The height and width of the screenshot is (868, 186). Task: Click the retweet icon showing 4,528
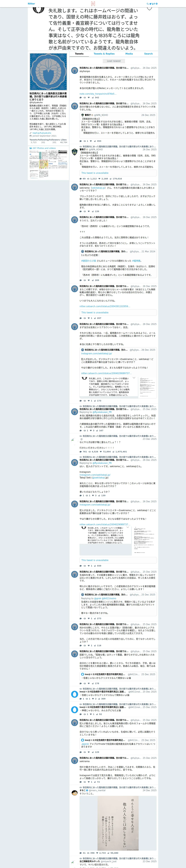(x=90, y=452)
